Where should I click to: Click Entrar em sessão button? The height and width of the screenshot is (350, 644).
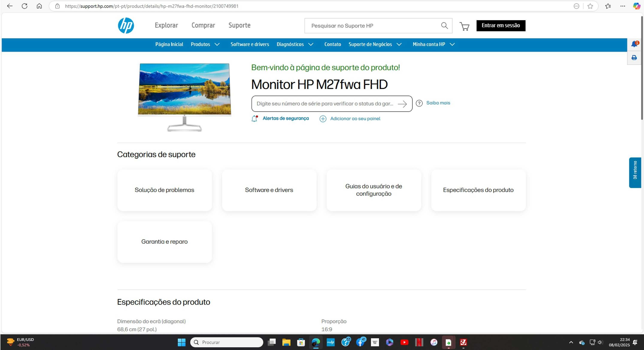coord(501,26)
